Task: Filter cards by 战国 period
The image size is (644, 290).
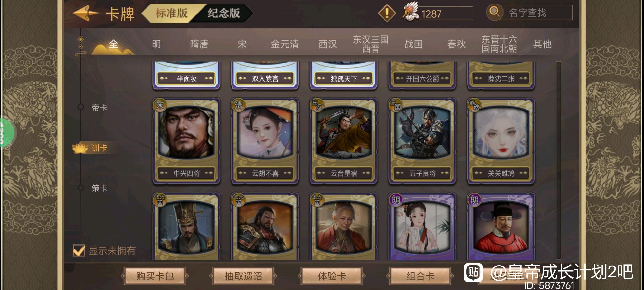Action: click(413, 44)
